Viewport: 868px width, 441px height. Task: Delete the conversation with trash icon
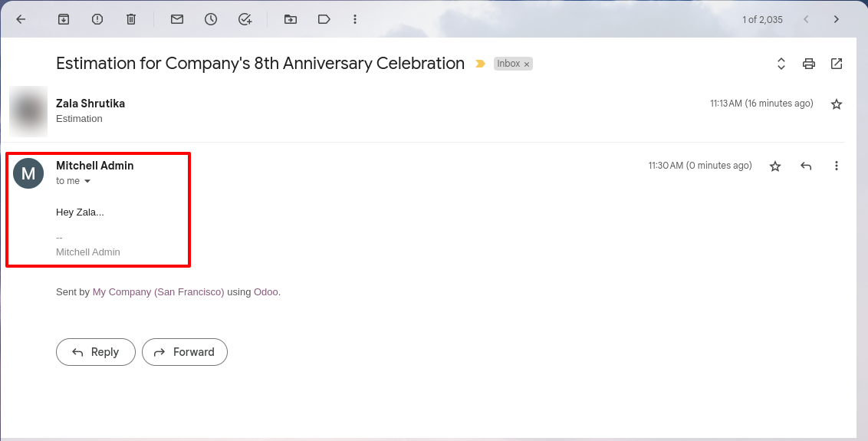coord(131,19)
